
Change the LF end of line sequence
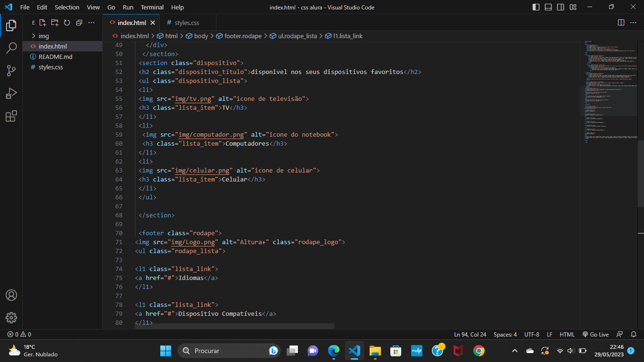pos(550,334)
